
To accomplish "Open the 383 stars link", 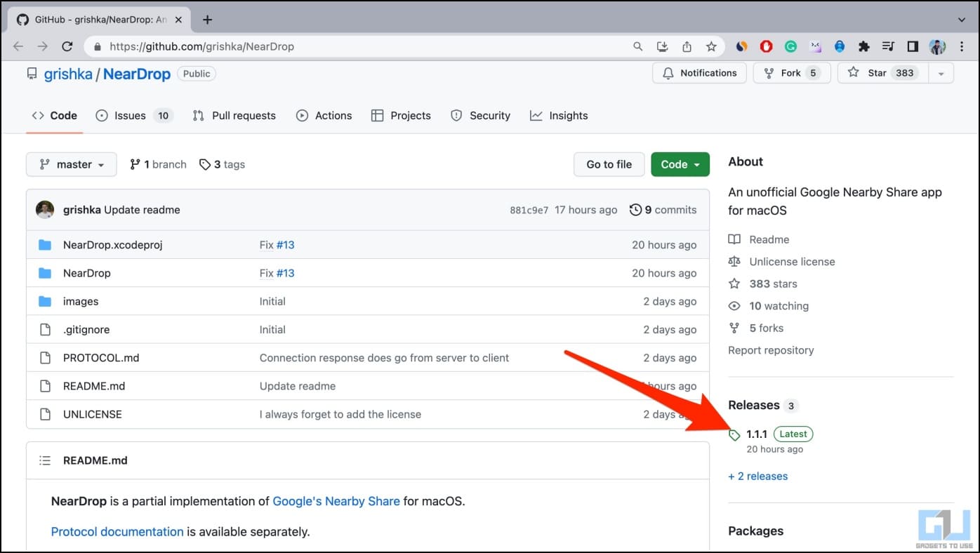I will click(x=773, y=284).
